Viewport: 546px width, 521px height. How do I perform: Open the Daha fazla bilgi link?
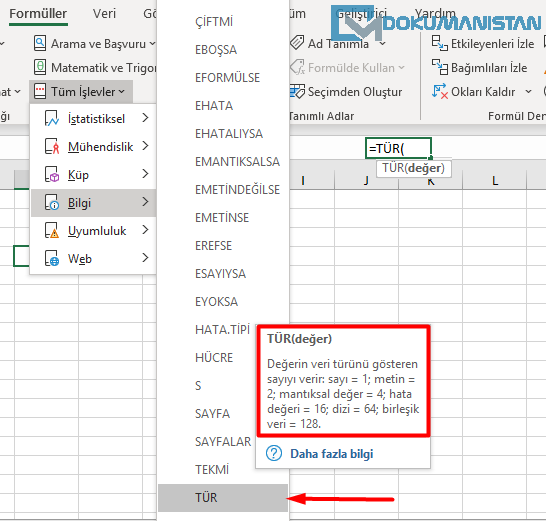(x=332, y=454)
